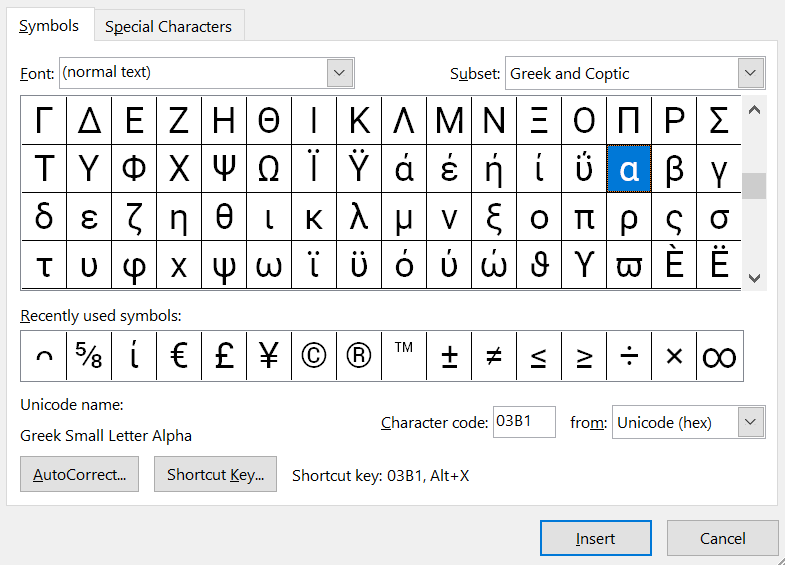Click the Character code input field
This screenshot has width=785, height=565.
(x=523, y=422)
